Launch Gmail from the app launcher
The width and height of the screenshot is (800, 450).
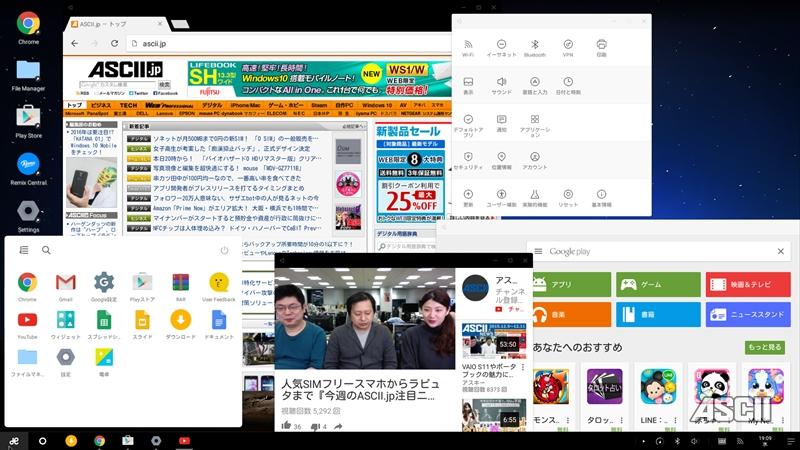click(66, 287)
